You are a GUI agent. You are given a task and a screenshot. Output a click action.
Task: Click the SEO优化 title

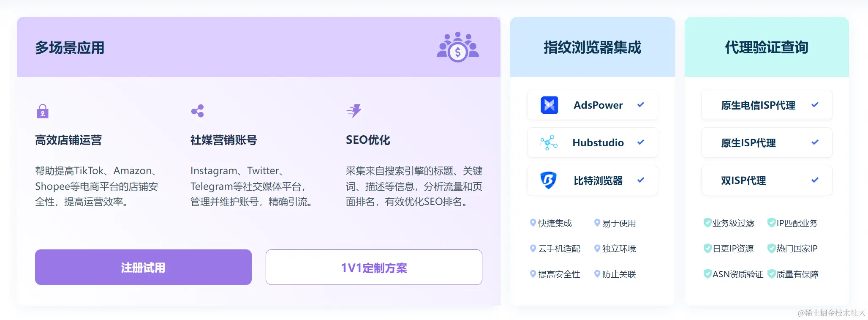coord(368,140)
